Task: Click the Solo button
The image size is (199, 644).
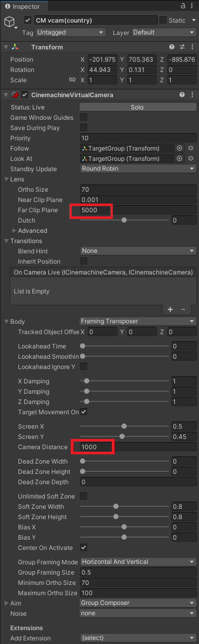Action: pyautogui.click(x=137, y=107)
